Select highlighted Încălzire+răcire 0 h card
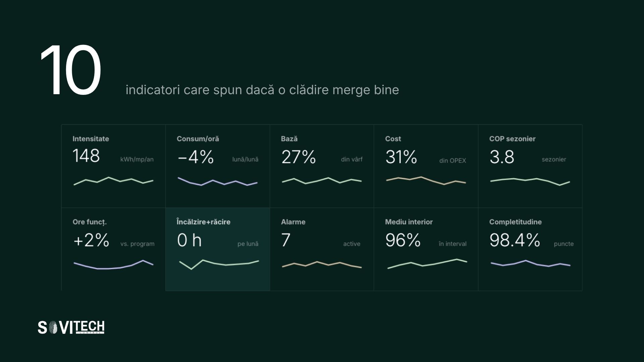Image resolution: width=644 pixels, height=362 pixels. pyautogui.click(x=218, y=249)
